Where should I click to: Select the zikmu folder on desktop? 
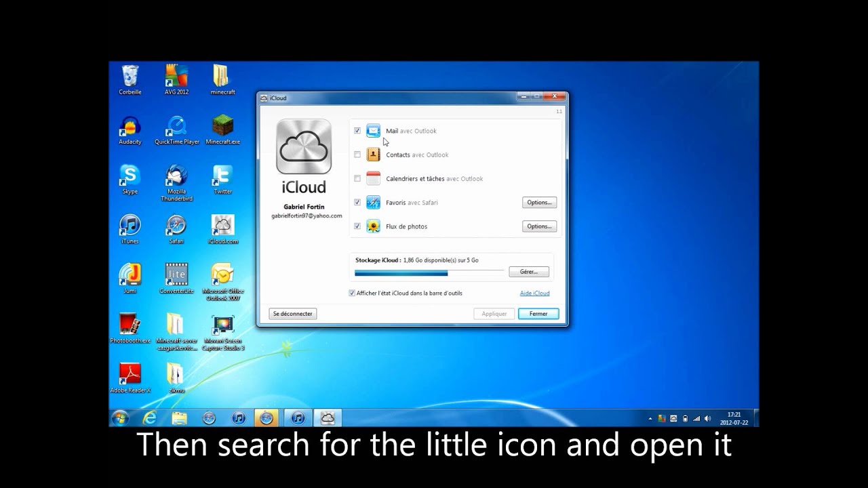click(x=176, y=378)
